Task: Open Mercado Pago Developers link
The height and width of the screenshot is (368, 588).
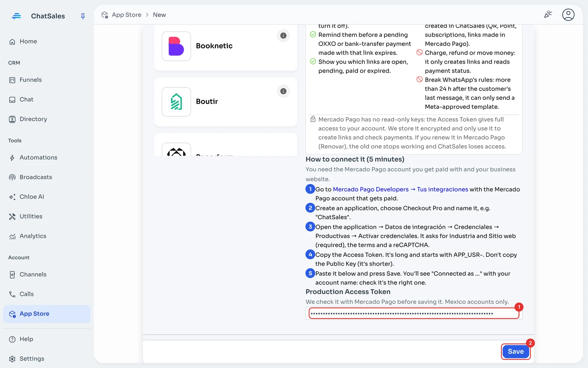Action: 400,189
